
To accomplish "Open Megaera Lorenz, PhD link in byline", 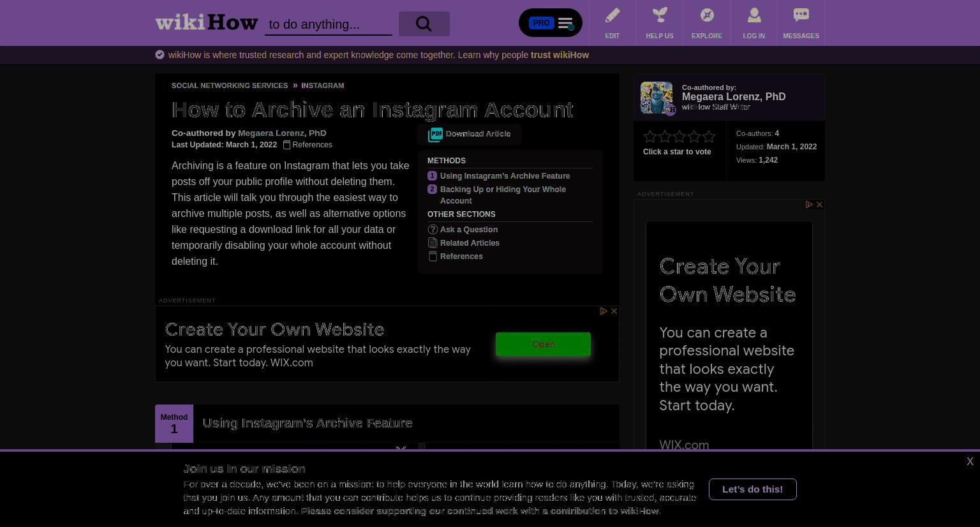I will pyautogui.click(x=282, y=133).
